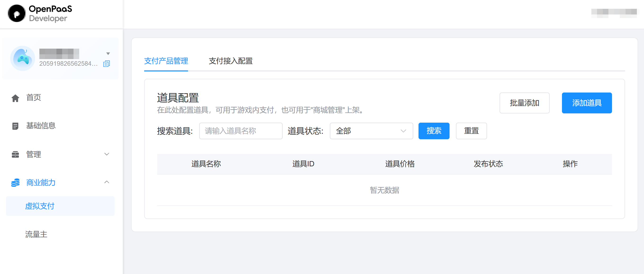Select the 支付产品管理 tab

[x=166, y=61]
